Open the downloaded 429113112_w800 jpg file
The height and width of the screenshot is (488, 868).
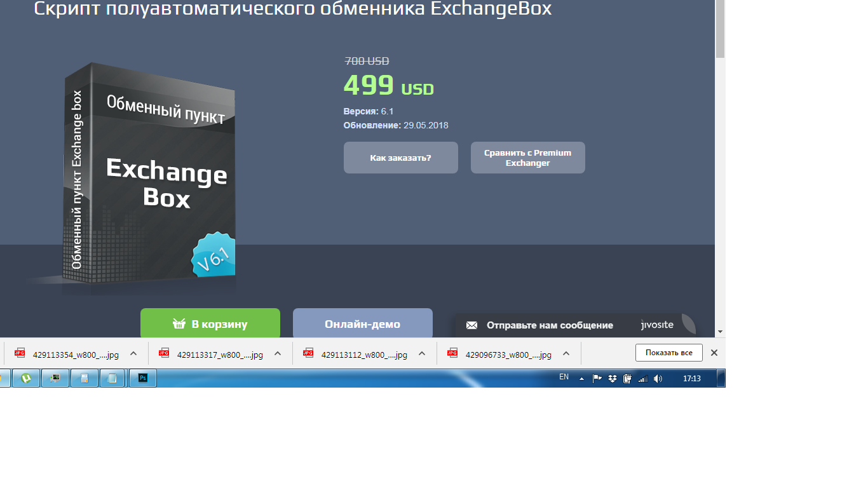tap(363, 355)
